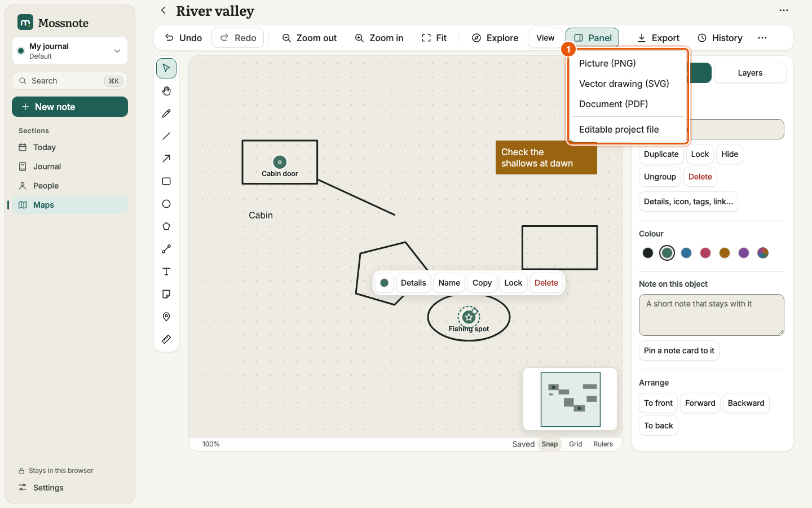Screen dimensions: 812x508
Task: Go back using the arrow beside River valley
Action: [164, 10]
